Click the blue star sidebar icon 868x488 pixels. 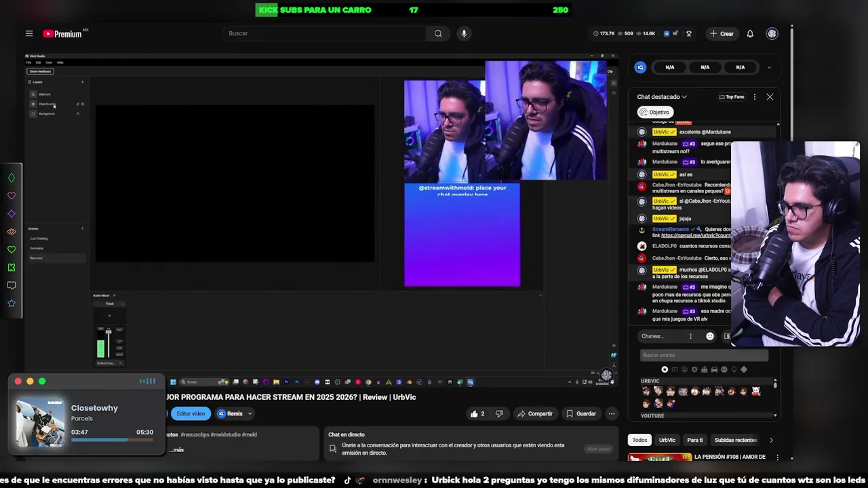click(x=12, y=303)
